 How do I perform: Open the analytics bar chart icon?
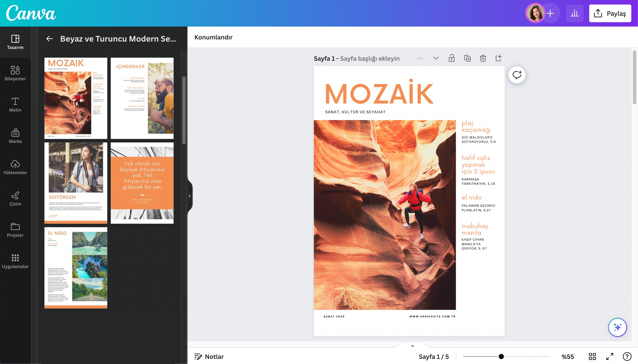574,13
